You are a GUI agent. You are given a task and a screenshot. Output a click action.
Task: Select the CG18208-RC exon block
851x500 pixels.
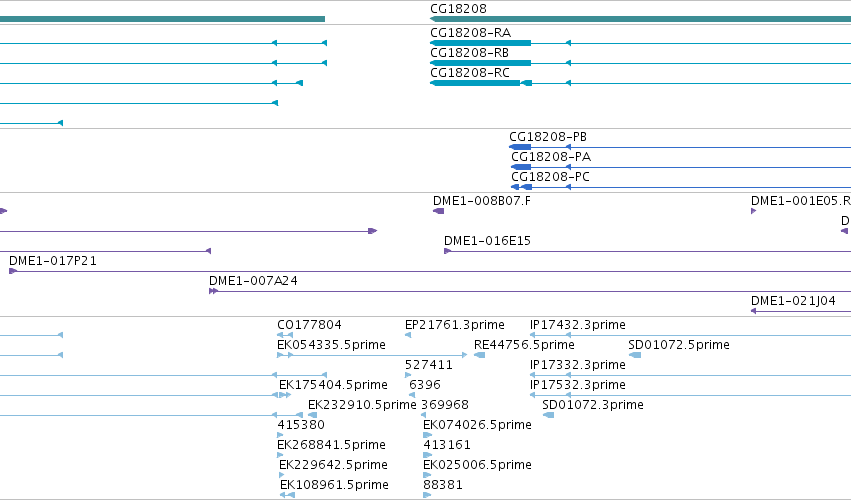coord(475,83)
